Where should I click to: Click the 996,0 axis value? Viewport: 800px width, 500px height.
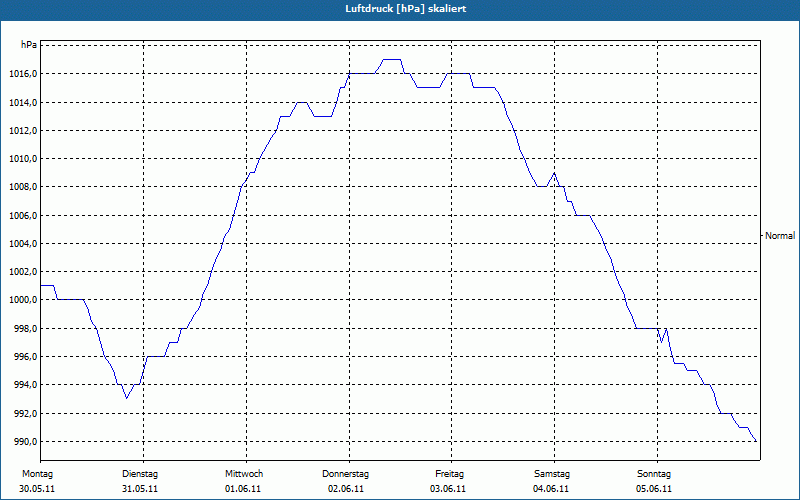pos(25,356)
